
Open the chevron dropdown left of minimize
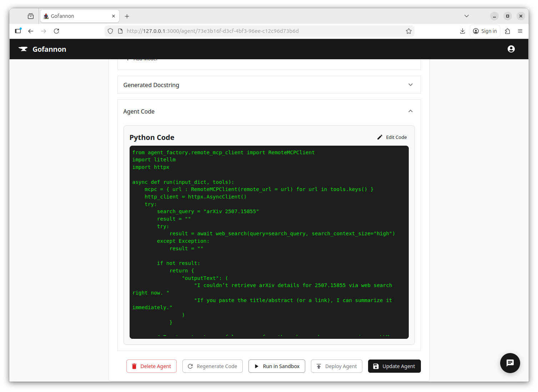click(x=466, y=16)
